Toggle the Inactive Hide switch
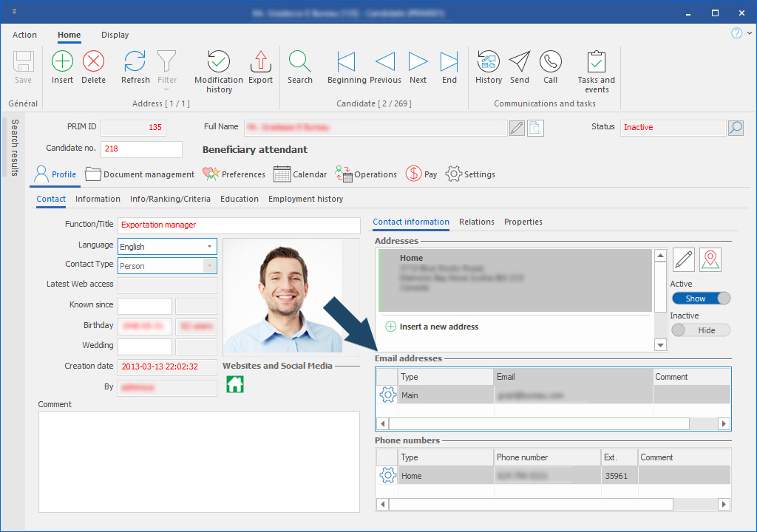Image resolution: width=757 pixels, height=532 pixels. [x=700, y=330]
